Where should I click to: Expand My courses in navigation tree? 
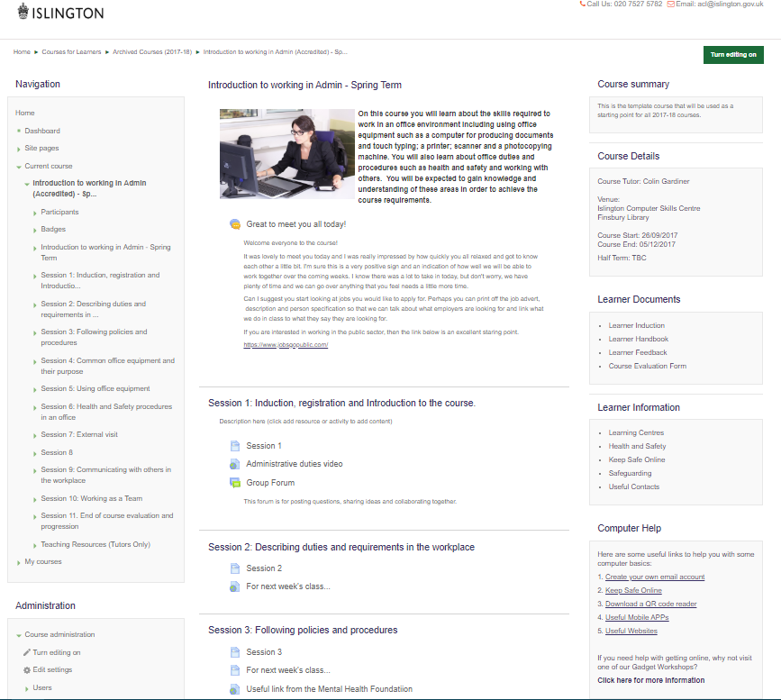click(x=19, y=562)
